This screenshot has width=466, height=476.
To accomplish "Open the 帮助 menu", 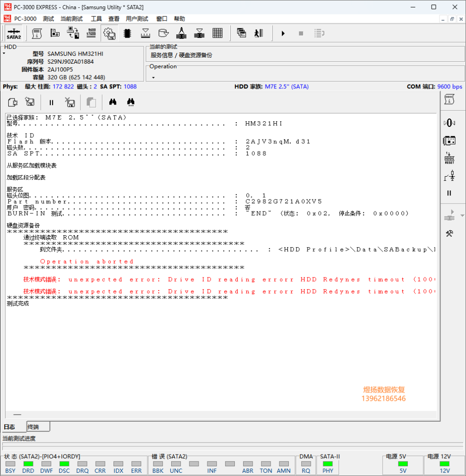I will (179, 19).
